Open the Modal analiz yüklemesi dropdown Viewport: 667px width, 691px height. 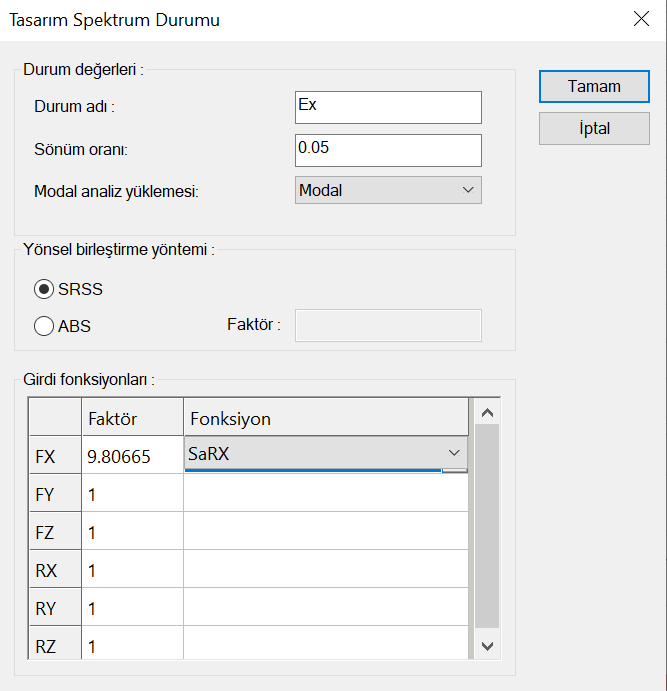[388, 190]
